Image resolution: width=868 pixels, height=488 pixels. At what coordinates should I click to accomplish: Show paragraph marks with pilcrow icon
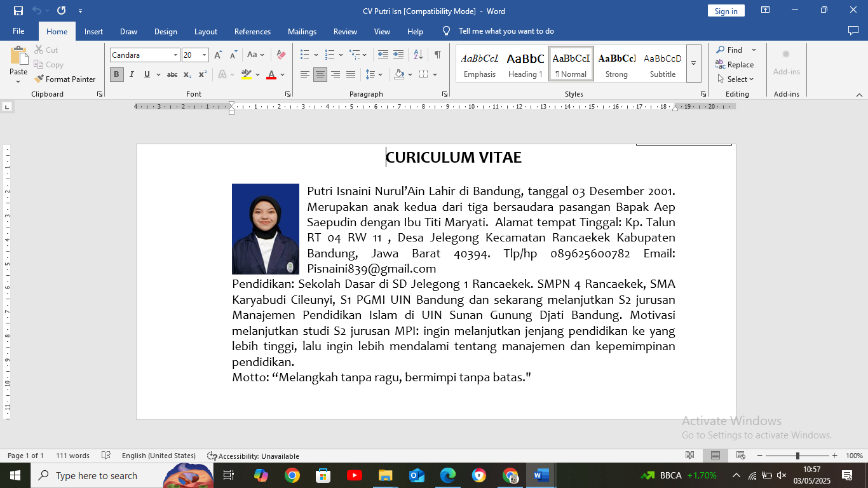[x=437, y=55]
